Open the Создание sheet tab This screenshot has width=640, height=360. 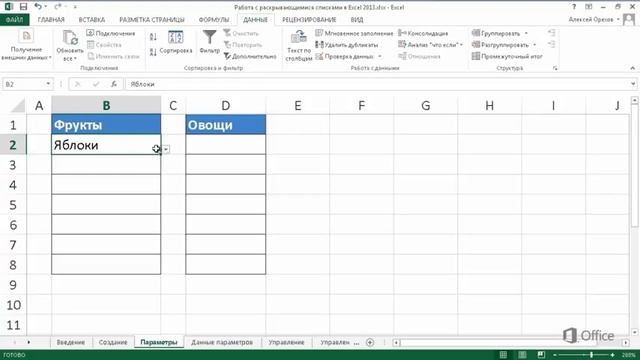click(x=113, y=342)
